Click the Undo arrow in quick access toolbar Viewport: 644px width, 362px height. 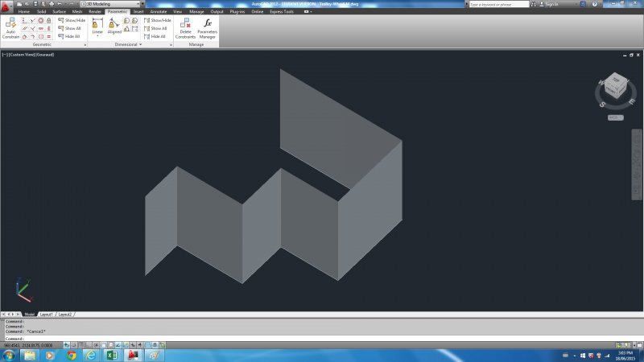[60, 4]
